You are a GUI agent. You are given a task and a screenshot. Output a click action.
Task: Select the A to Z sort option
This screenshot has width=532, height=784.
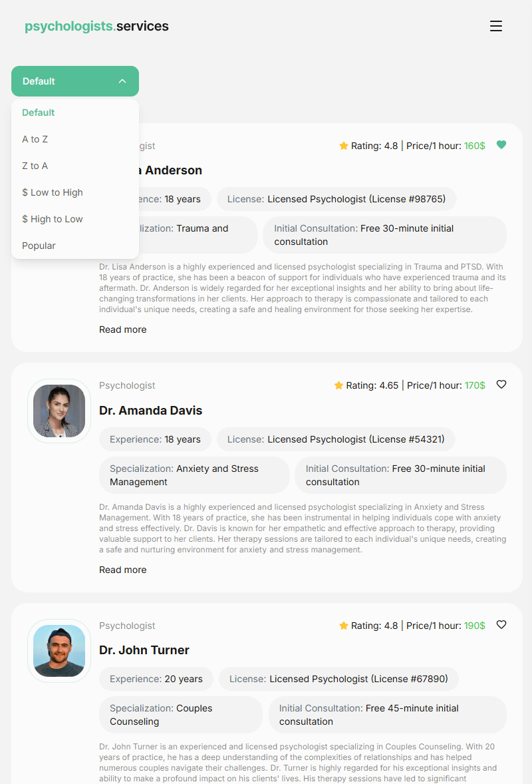point(35,139)
